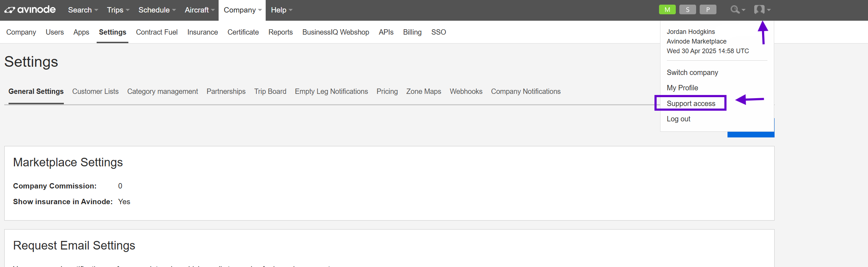Click the Avinode logo
Viewport: 868px width, 267px height.
pyautogui.click(x=30, y=10)
